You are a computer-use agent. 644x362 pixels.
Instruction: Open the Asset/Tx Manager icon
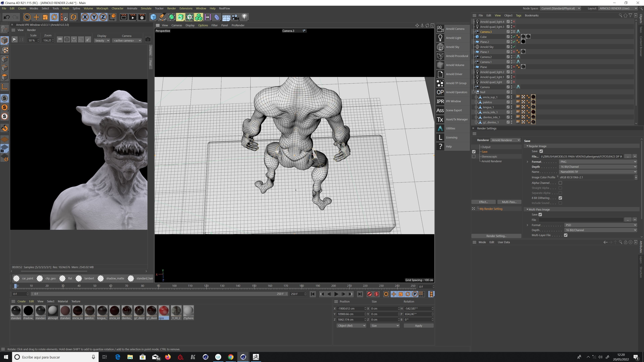440,119
